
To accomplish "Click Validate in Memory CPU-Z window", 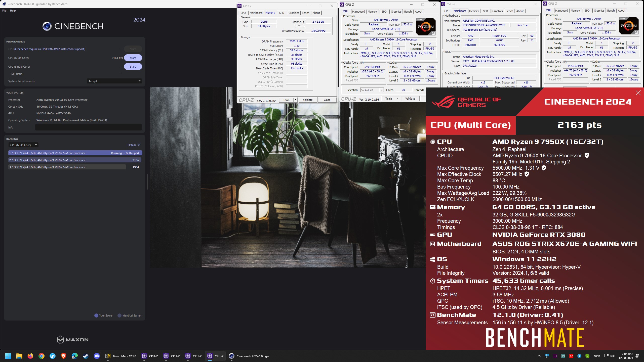I will (x=307, y=100).
